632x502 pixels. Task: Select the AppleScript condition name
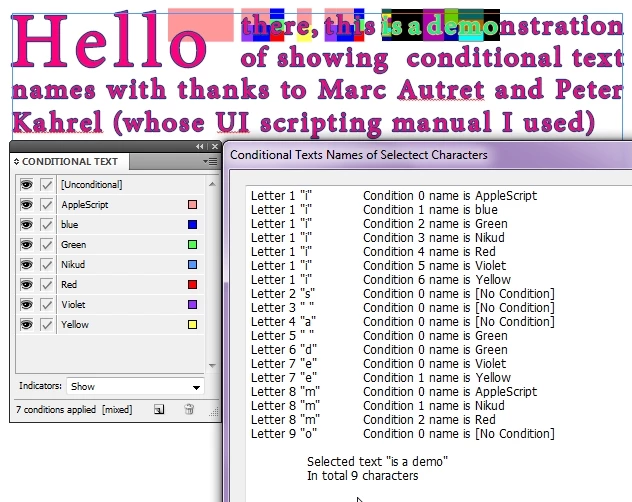point(85,205)
